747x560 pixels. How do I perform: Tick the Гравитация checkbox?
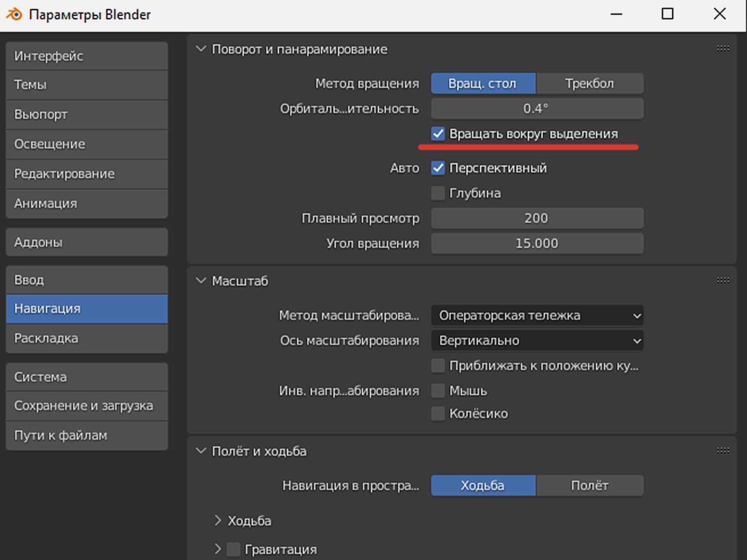[234, 549]
